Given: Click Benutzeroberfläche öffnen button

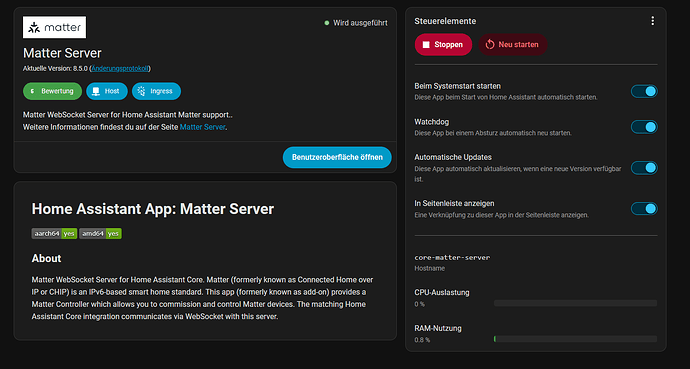Looking at the screenshot, I should click(x=337, y=157).
